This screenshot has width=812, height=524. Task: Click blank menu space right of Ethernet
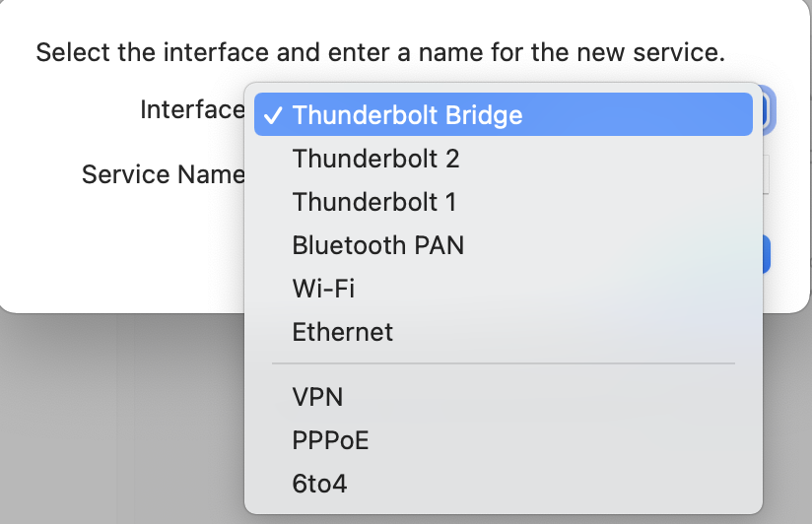572,332
